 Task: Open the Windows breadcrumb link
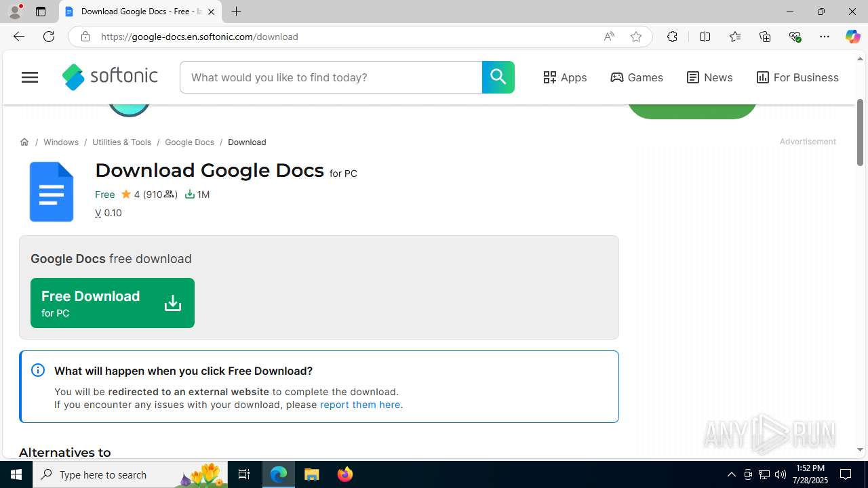pos(61,142)
